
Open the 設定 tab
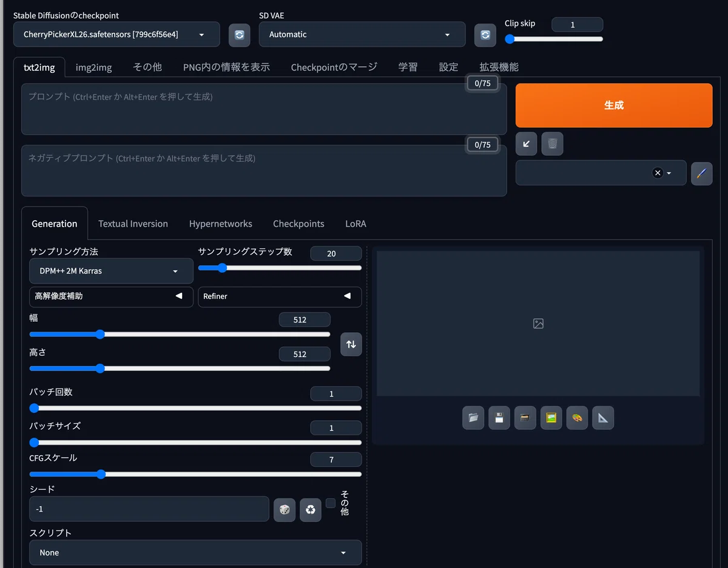448,67
